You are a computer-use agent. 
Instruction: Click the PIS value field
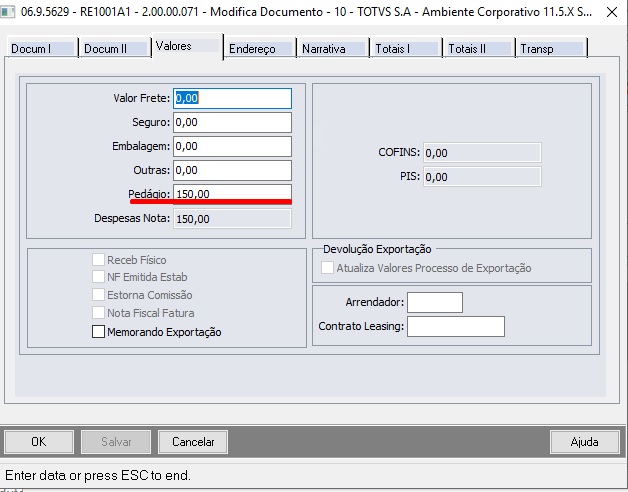tap(482, 177)
